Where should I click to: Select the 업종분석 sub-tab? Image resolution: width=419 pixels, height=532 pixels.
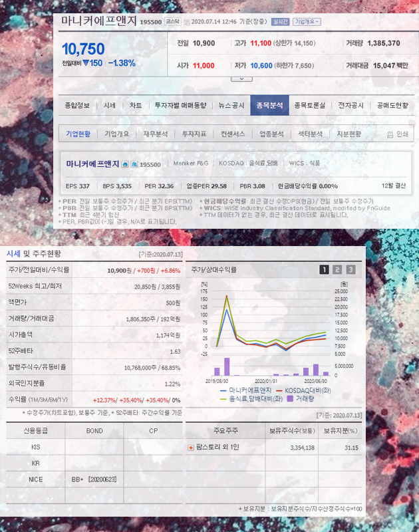(x=271, y=134)
